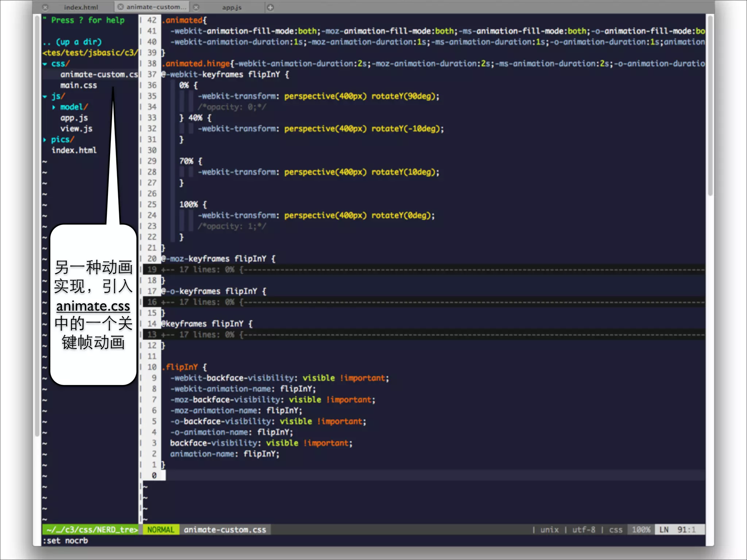
Task: Unfold the line 19 folded block
Action: [x=424, y=269]
